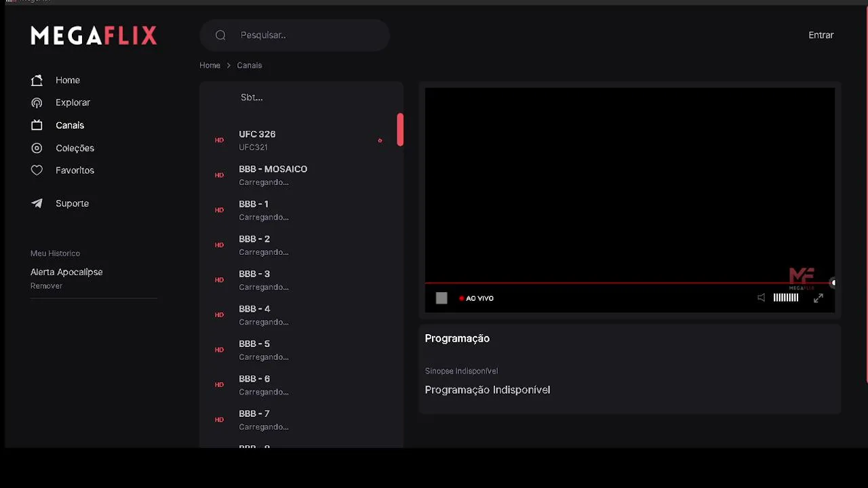The width and height of the screenshot is (868, 488).
Task: Select the UFC 326 channel
Action: point(301,140)
